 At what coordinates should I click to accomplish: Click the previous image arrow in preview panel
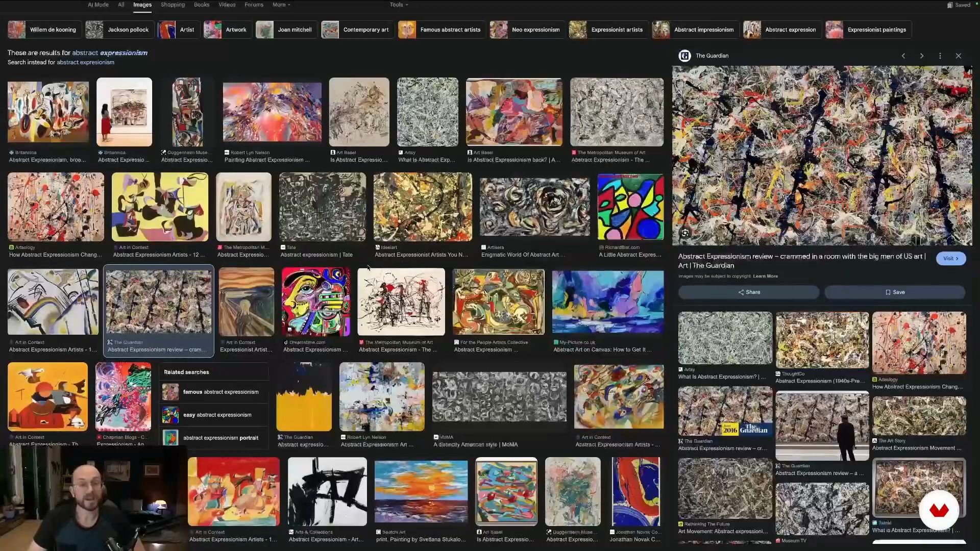[x=903, y=56]
